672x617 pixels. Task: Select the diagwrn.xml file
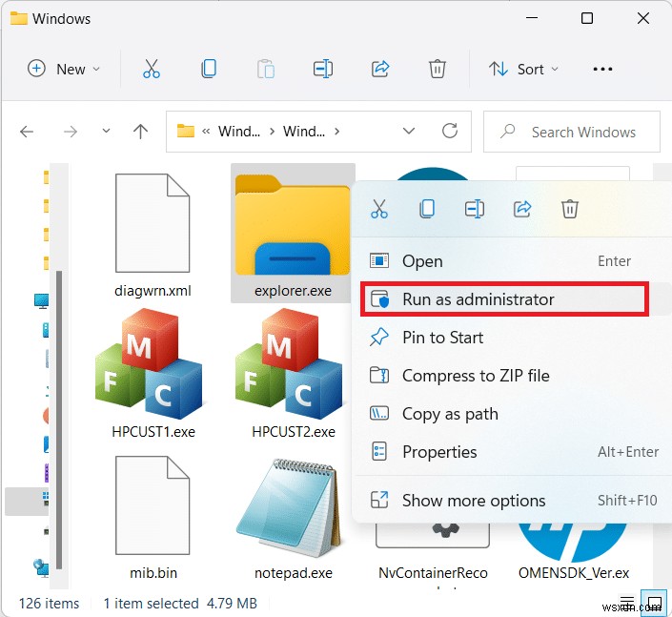point(153,234)
